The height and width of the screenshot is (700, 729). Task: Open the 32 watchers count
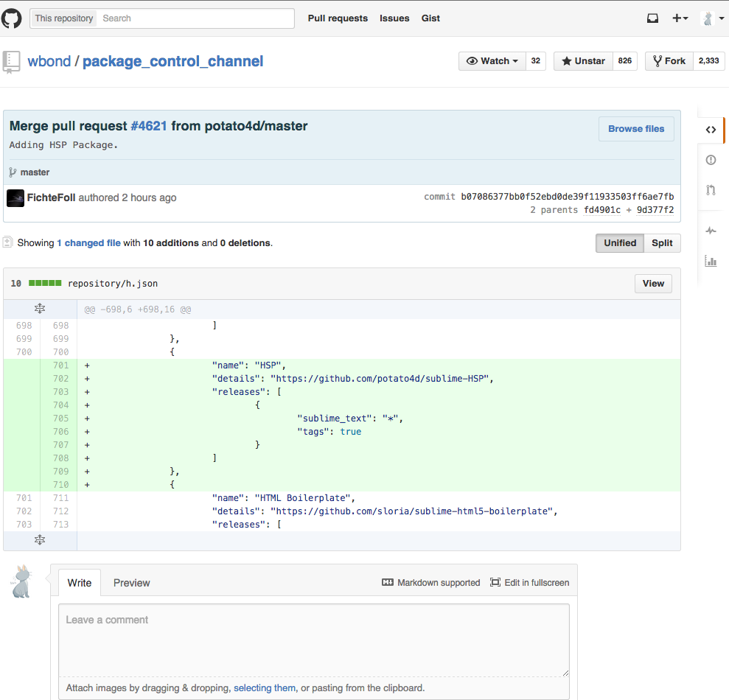(x=536, y=61)
